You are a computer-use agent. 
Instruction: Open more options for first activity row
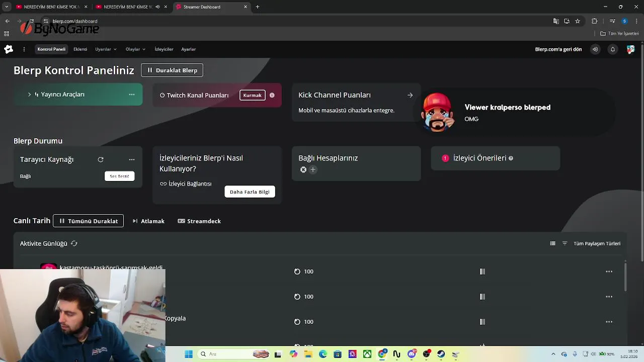pyautogui.click(x=609, y=271)
